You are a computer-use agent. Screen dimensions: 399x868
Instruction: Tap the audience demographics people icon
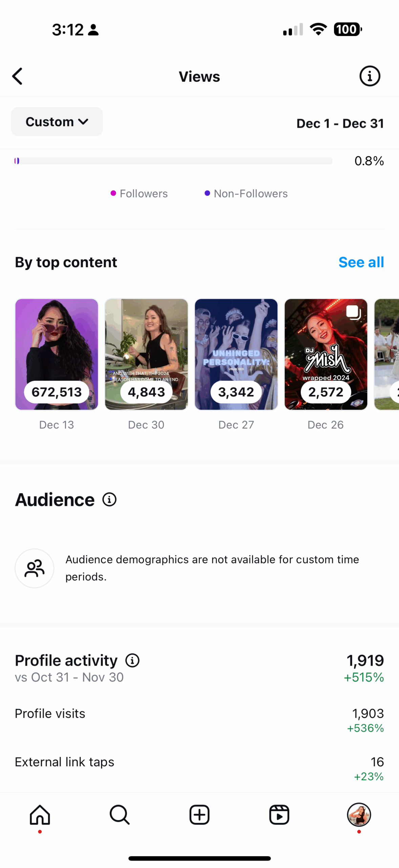[x=35, y=568]
